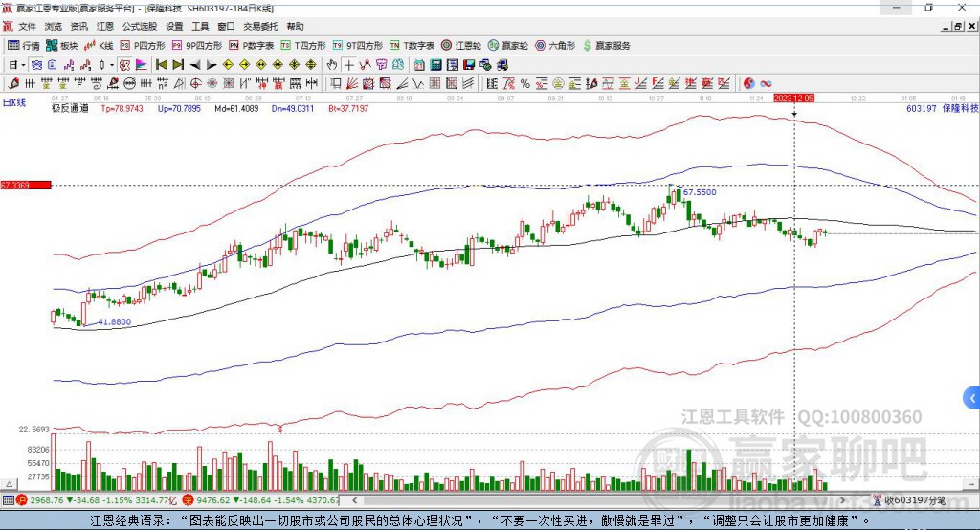
Task: Click the target circle crosshair icon
Action: point(195,83)
